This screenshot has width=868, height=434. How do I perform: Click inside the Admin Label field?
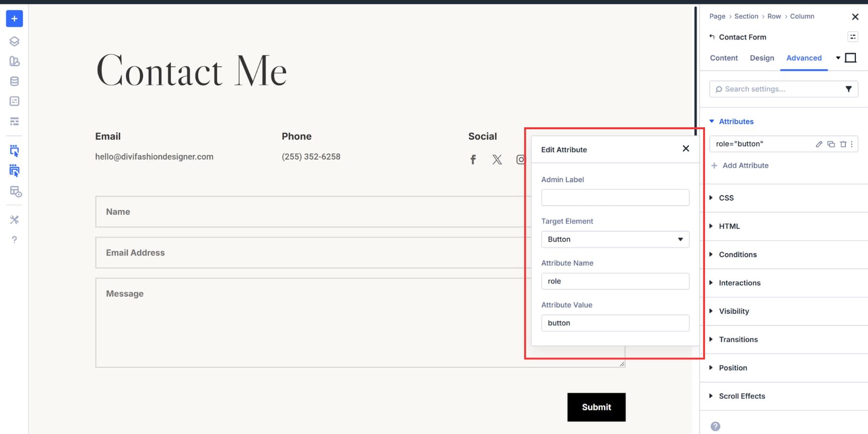(x=615, y=197)
